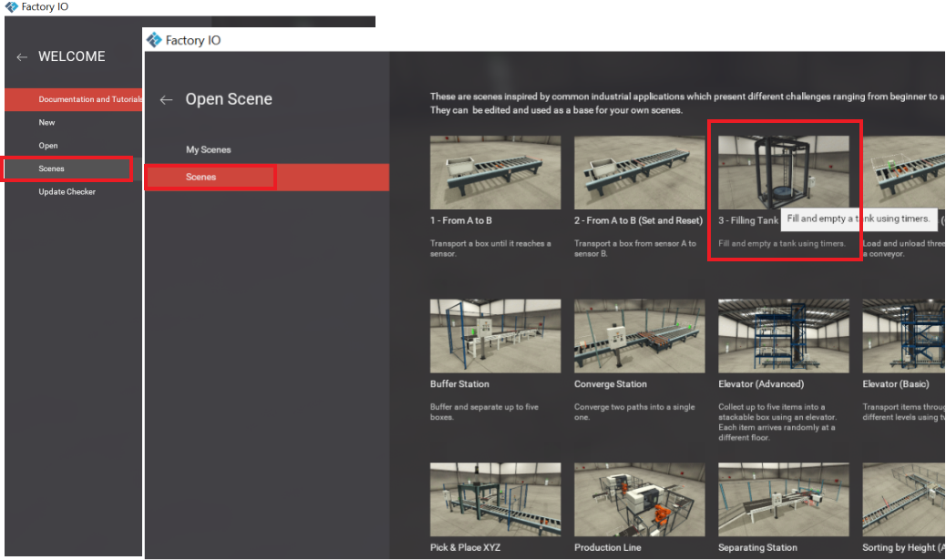This screenshot has width=946, height=560.
Task: Click the back arrow beside Open Scene
Action: pos(166,100)
